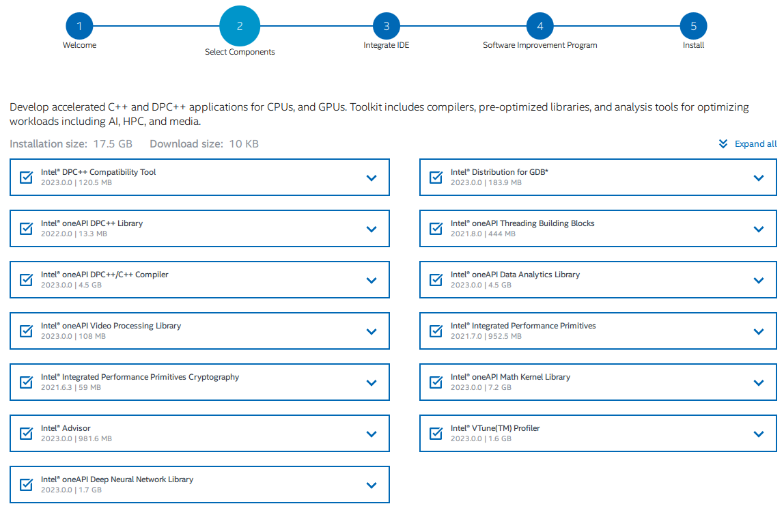The height and width of the screenshot is (532, 784).
Task: Click Intel Advisor component title
Action: click(x=66, y=428)
